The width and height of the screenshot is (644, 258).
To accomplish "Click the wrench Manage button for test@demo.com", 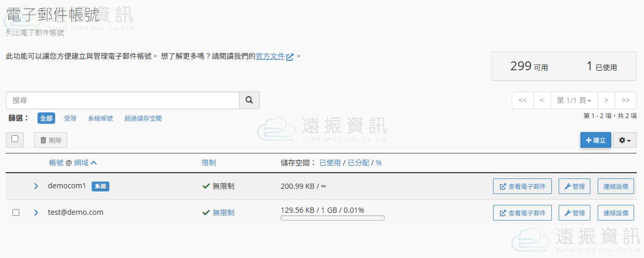I will tap(574, 213).
